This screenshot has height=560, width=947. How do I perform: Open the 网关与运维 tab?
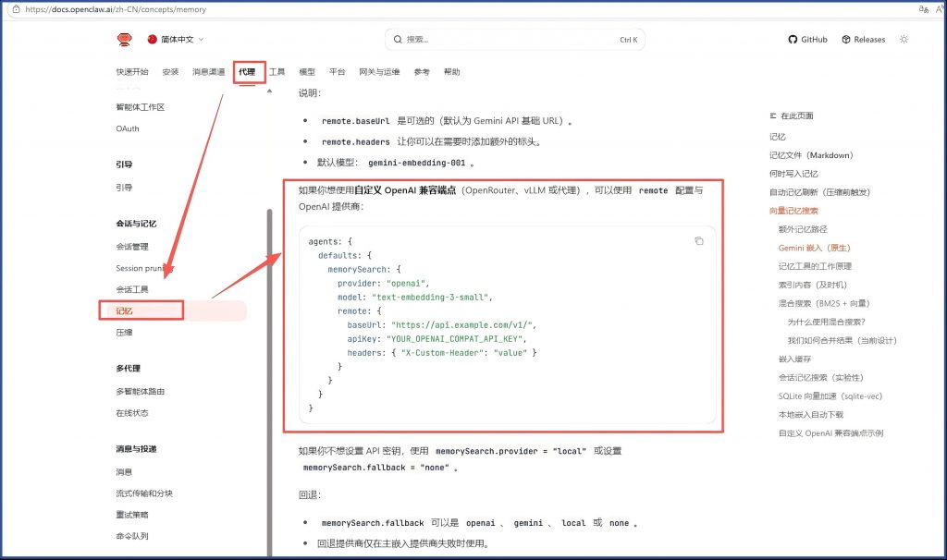(x=379, y=72)
